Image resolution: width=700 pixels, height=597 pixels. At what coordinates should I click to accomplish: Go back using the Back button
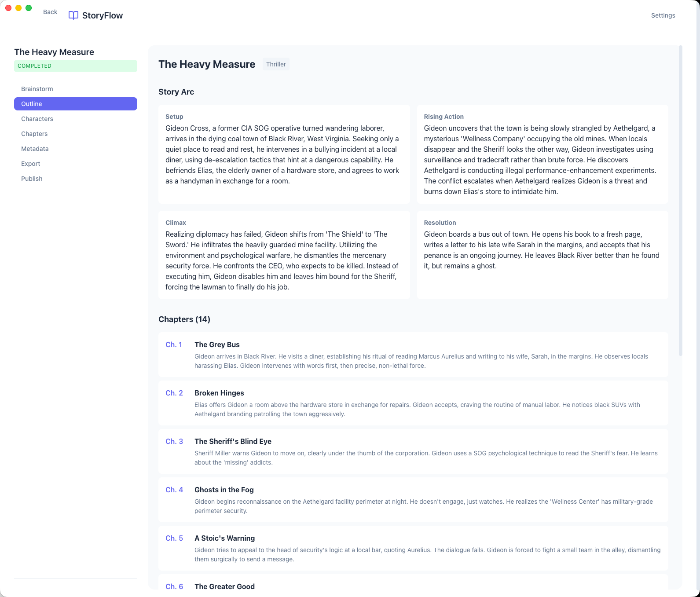point(50,12)
